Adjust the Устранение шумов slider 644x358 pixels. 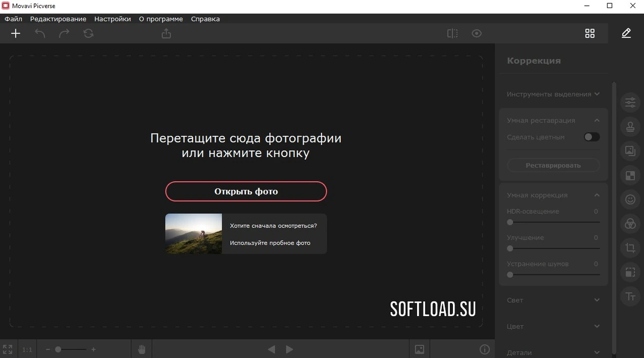(553, 274)
